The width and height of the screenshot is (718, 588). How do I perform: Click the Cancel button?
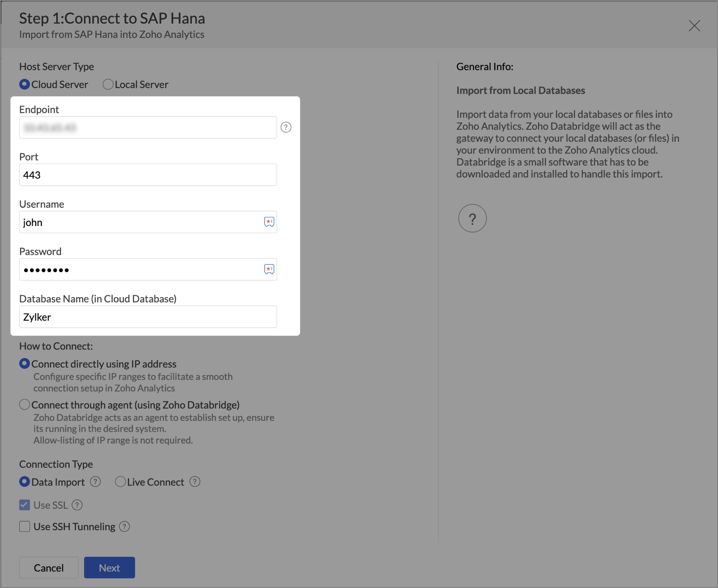pos(49,568)
